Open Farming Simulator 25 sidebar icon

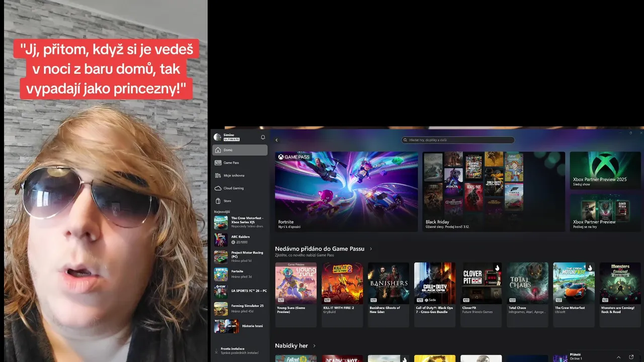click(x=221, y=308)
